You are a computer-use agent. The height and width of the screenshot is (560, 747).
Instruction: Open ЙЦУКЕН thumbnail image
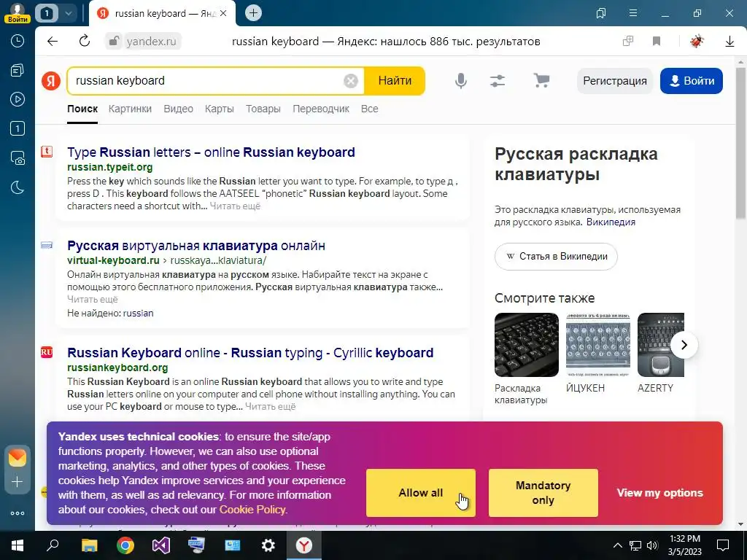click(598, 345)
